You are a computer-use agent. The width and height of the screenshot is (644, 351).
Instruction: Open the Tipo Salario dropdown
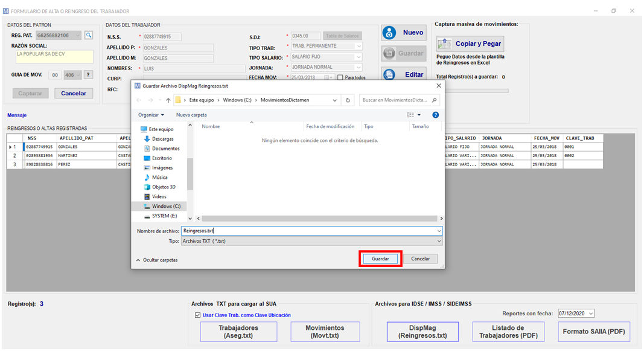tap(359, 57)
